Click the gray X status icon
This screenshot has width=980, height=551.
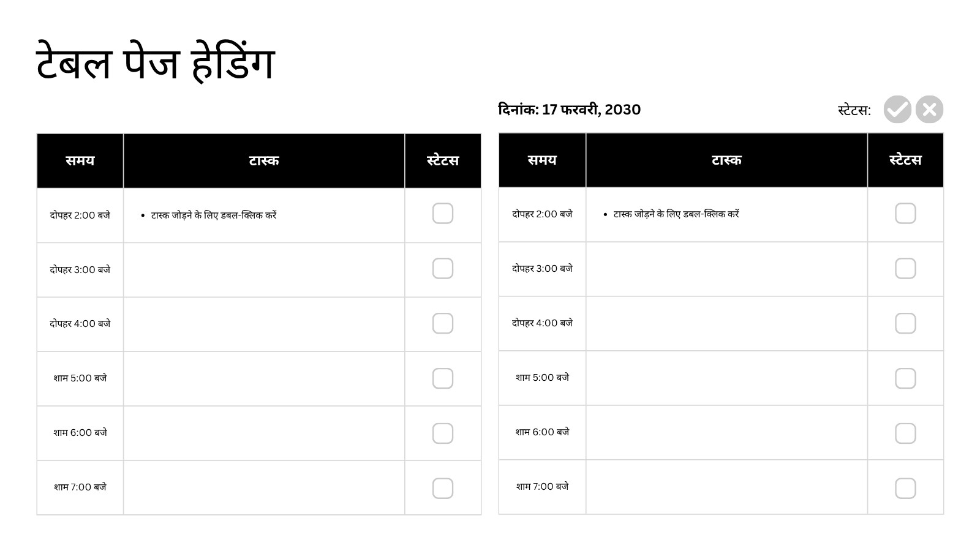coord(929,110)
